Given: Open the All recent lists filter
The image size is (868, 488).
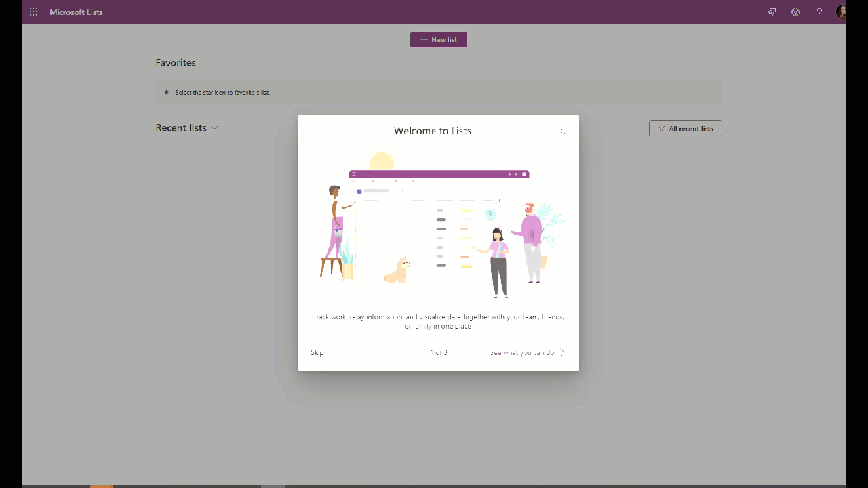Looking at the screenshot, I should click(x=685, y=128).
